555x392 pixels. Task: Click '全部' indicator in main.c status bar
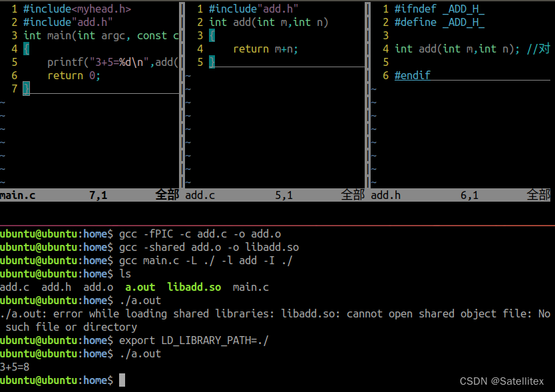pyautogui.click(x=167, y=195)
